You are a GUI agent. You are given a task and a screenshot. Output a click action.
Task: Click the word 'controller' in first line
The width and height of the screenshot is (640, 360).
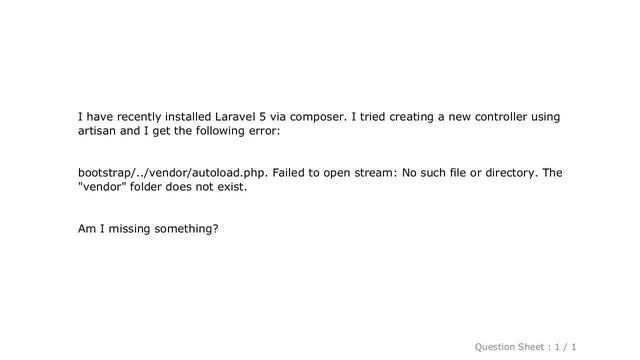point(501,117)
